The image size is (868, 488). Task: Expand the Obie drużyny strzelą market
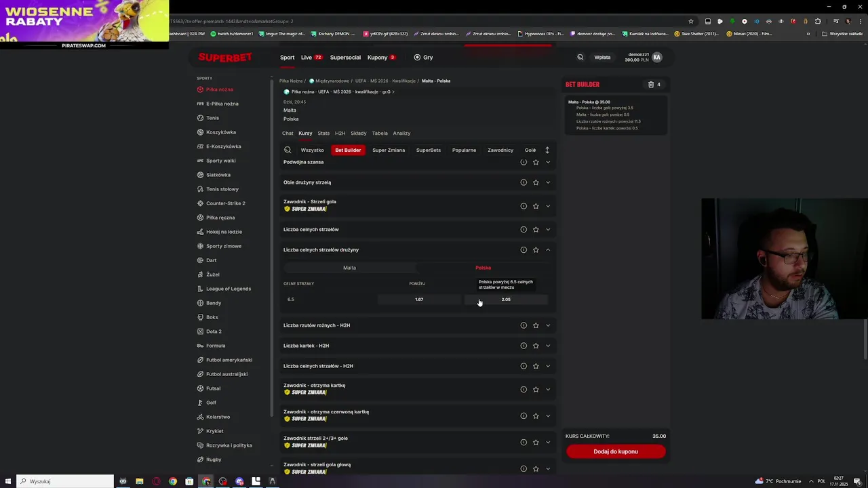point(548,182)
